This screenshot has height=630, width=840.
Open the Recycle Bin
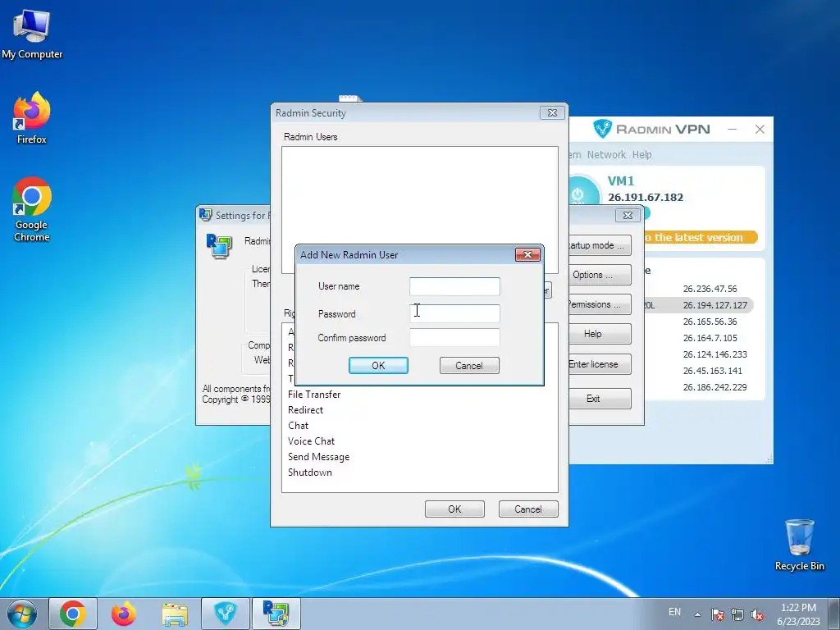point(799,545)
